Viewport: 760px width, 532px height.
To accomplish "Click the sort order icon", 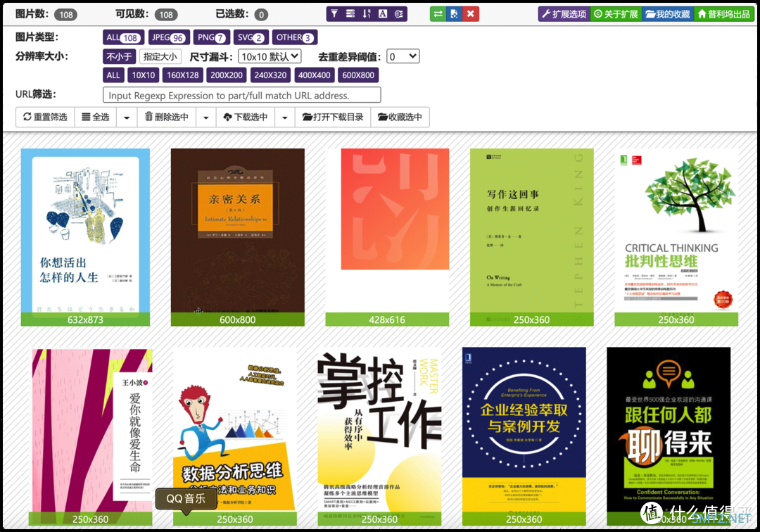I will [x=367, y=14].
